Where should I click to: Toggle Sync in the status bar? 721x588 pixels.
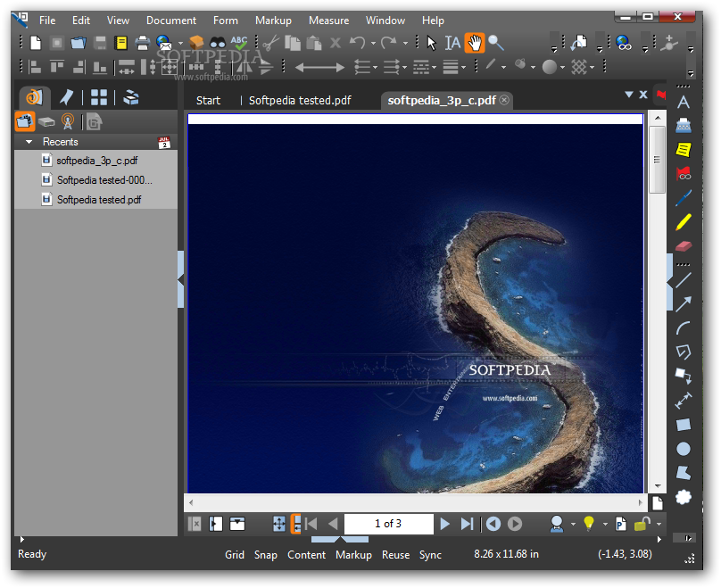click(430, 555)
